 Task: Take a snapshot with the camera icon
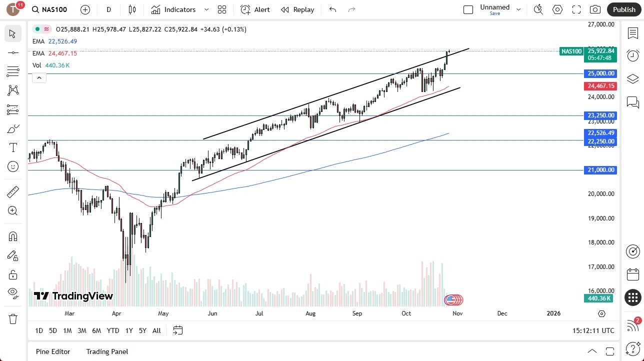pyautogui.click(x=595, y=9)
